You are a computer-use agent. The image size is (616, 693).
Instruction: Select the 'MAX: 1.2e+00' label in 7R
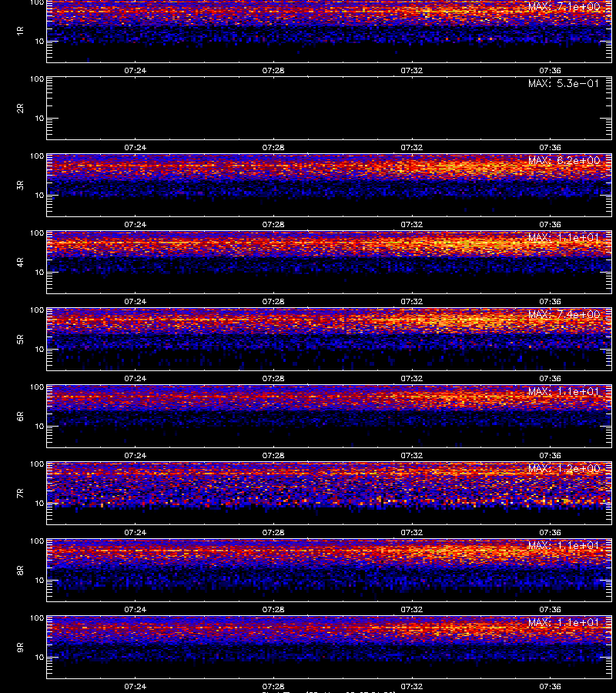pos(564,468)
